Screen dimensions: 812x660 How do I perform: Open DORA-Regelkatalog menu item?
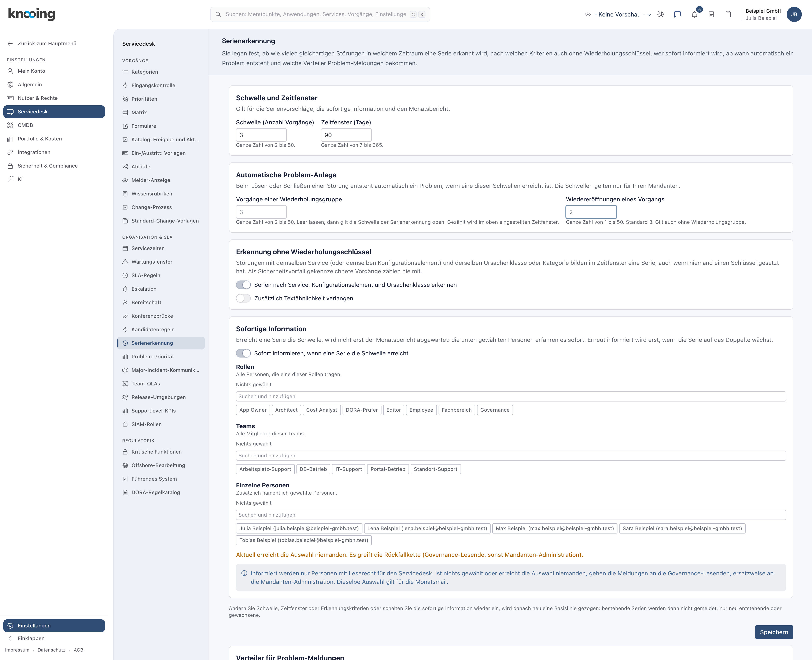161,492
